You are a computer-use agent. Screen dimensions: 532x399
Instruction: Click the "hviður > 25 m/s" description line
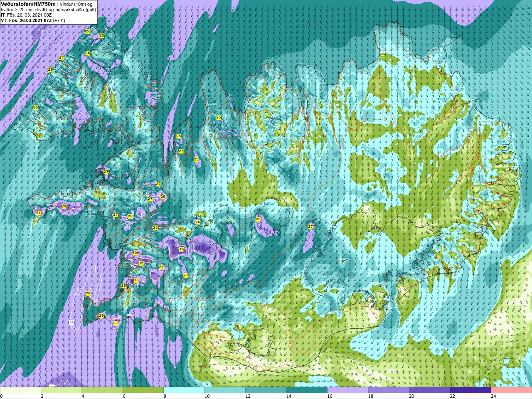pyautogui.click(x=48, y=9)
